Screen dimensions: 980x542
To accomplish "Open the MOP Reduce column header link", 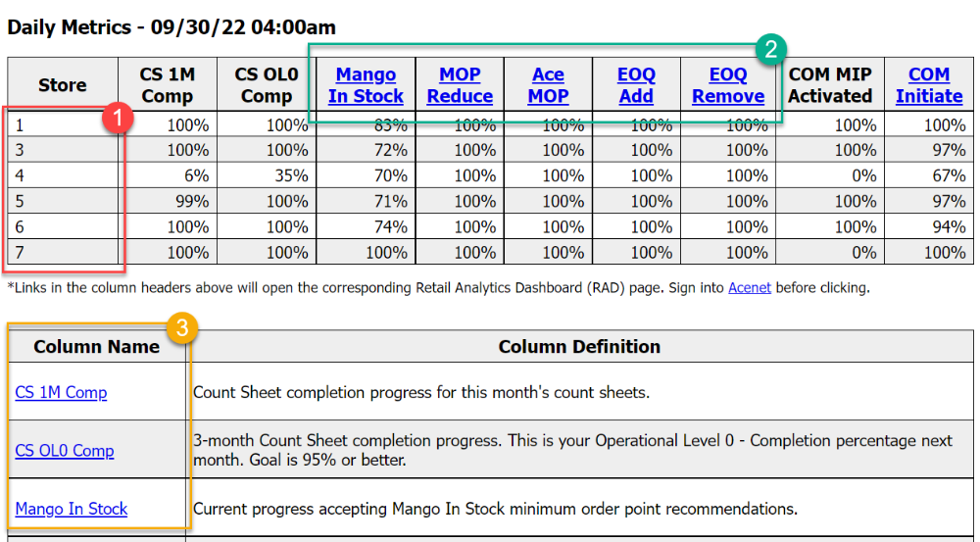I will (460, 85).
